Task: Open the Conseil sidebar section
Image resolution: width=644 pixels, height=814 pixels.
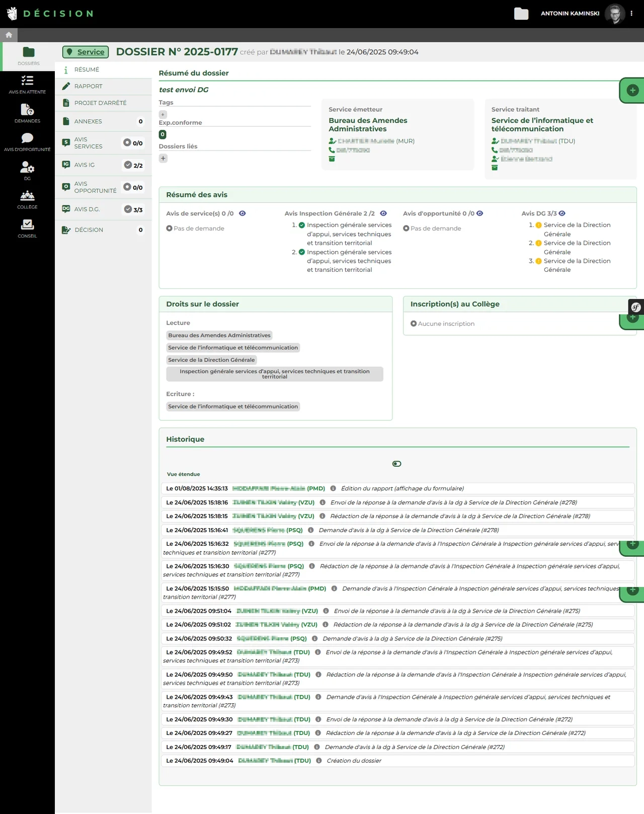Action: click(x=27, y=229)
